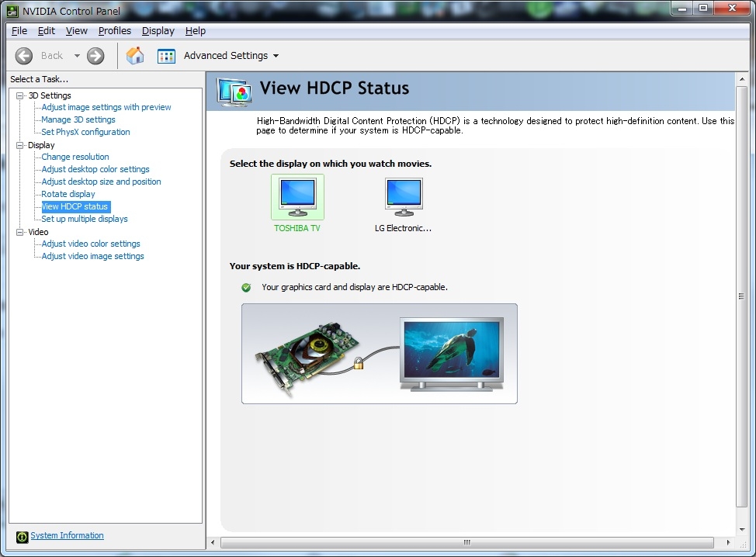
Task: Select the TOSHIBA TV display icon
Action: [297, 197]
